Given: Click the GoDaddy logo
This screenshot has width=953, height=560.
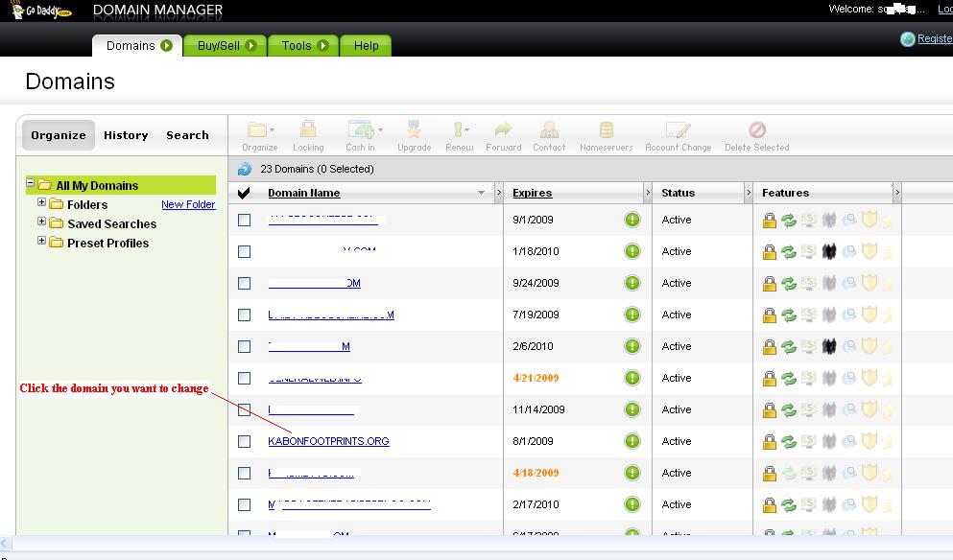Looking at the screenshot, I should pos(41,11).
